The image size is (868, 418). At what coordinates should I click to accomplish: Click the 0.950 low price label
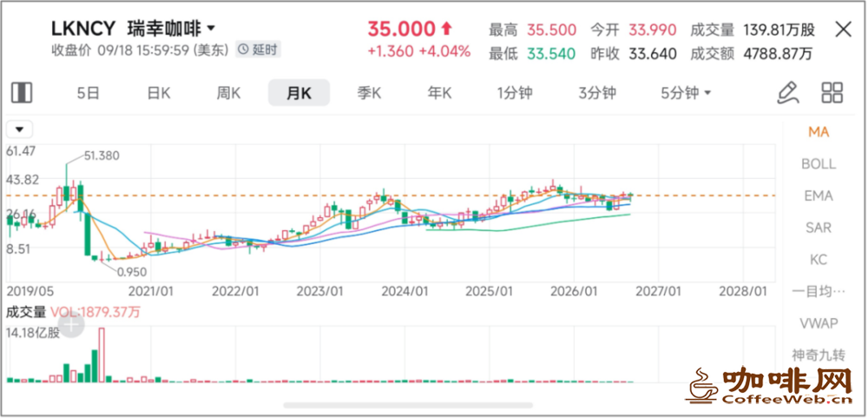(132, 272)
